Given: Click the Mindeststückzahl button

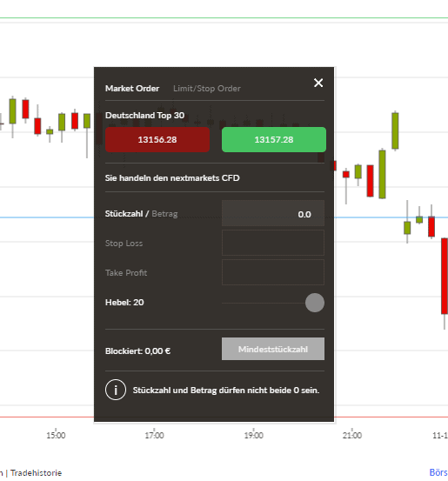Looking at the screenshot, I should tap(273, 349).
